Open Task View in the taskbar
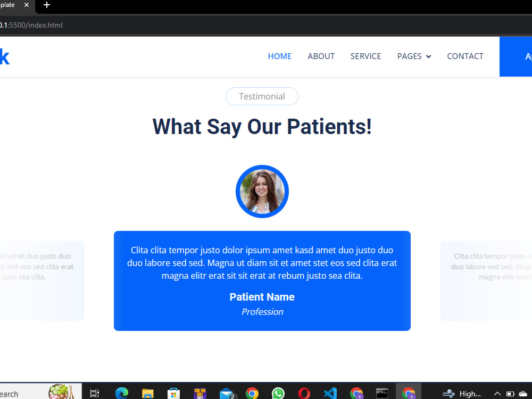The height and width of the screenshot is (399, 532). point(94,393)
